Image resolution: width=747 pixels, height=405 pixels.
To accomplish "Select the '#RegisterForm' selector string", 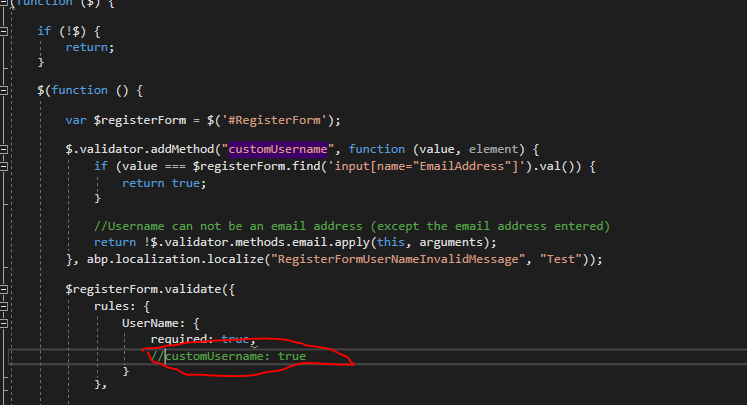I will (274, 120).
